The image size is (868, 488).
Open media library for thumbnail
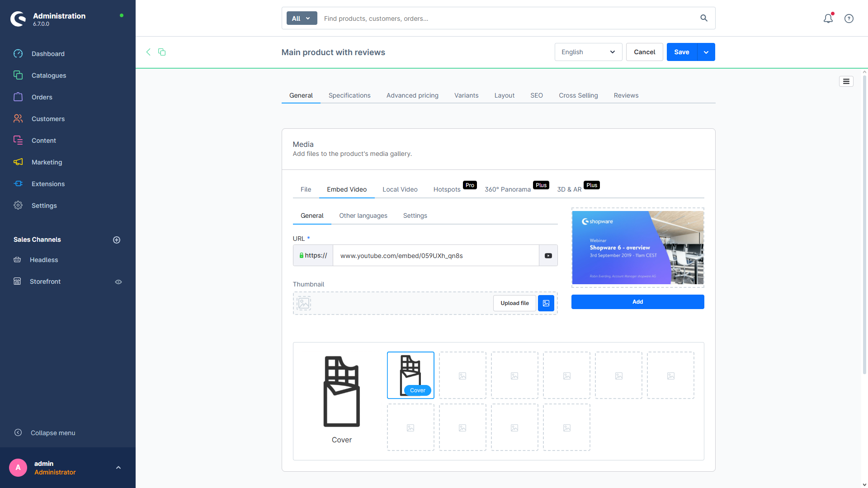[546, 303]
